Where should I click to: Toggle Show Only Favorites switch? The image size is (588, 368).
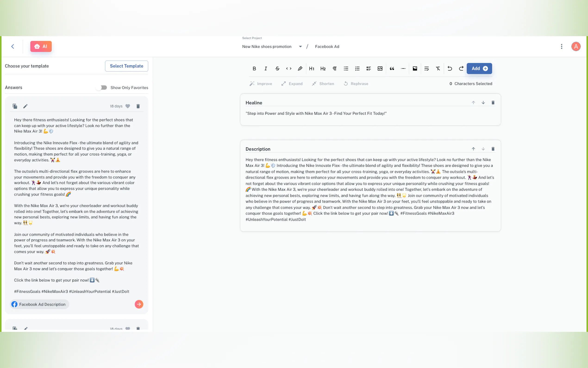tap(101, 88)
